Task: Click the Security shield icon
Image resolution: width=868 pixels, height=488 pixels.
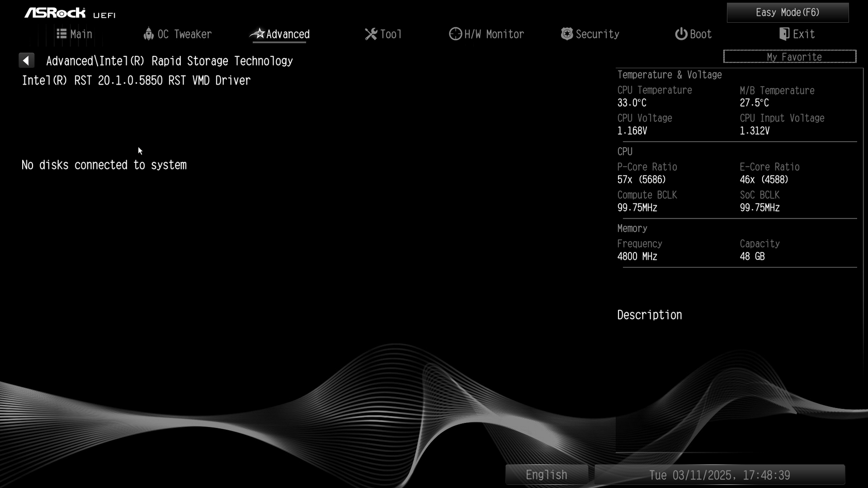Action: (567, 34)
